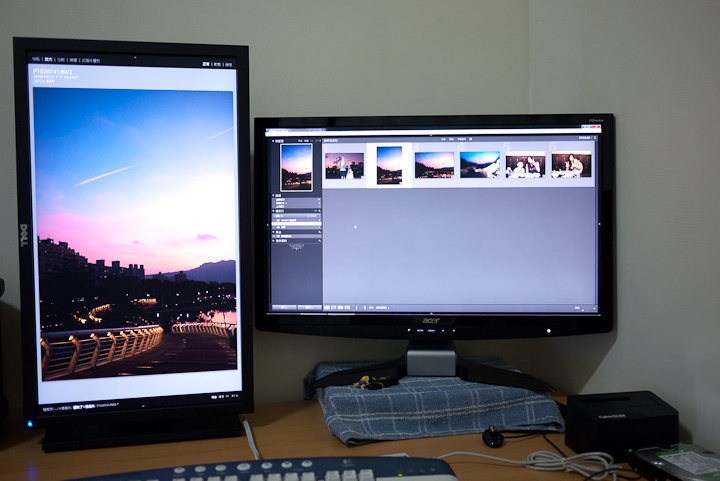Click the large sunset photo on the Dell monitor
Screen dimensions: 720x481
(136, 234)
